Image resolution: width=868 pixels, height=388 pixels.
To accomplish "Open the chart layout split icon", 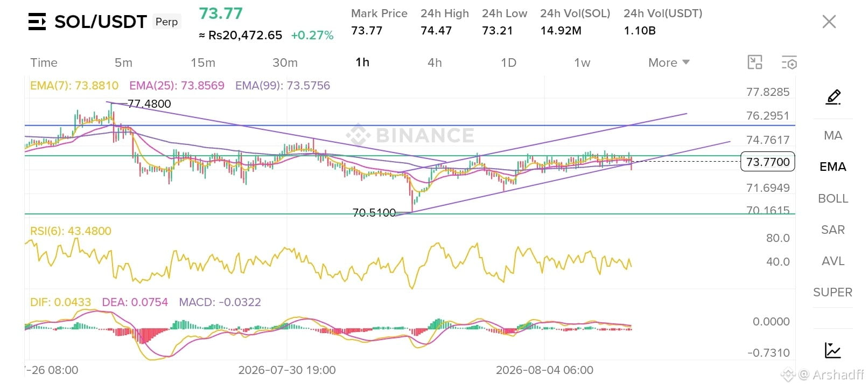I will pyautogui.click(x=755, y=63).
